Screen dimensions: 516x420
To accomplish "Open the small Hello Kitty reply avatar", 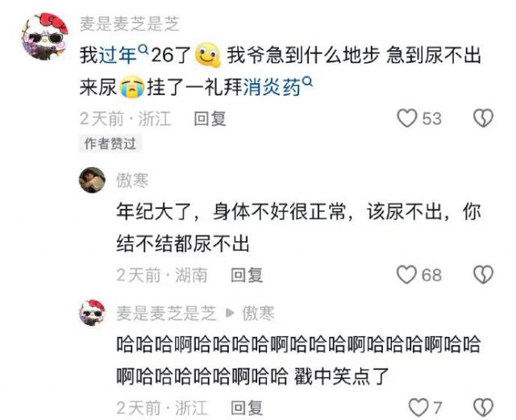I will click(x=93, y=313).
